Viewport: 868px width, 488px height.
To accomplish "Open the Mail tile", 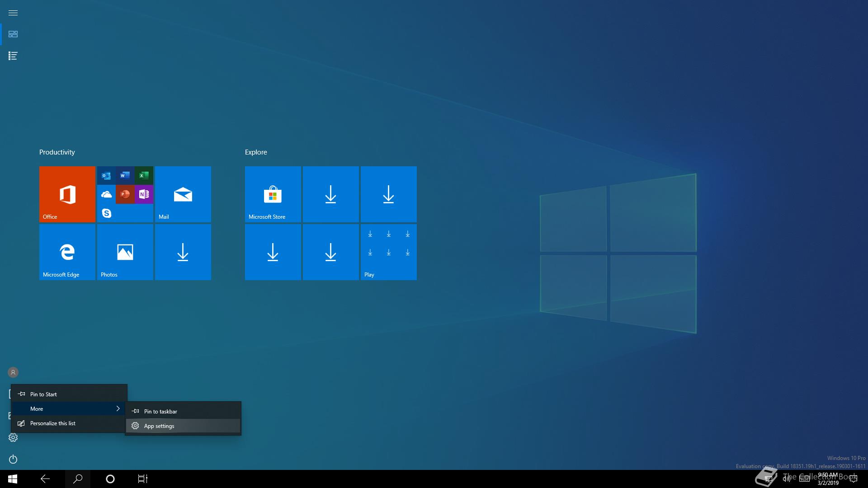I will tap(183, 194).
